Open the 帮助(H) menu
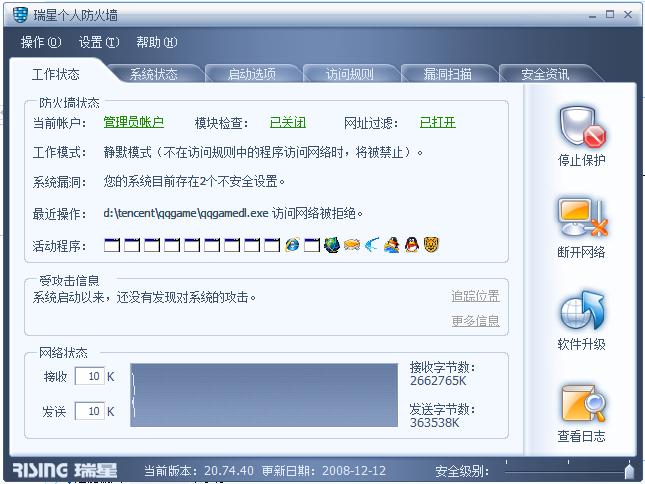 [156, 42]
